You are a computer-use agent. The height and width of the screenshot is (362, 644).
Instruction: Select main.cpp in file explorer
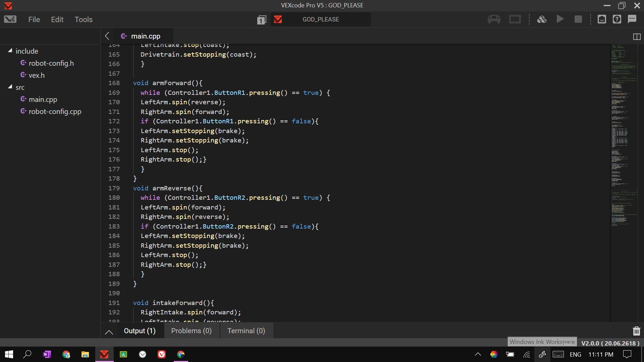43,99
